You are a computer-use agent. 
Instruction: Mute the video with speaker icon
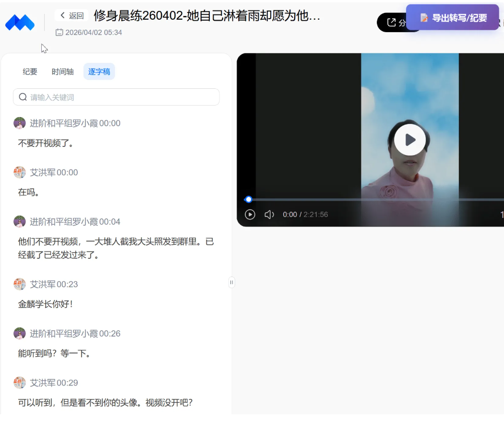[x=269, y=215]
